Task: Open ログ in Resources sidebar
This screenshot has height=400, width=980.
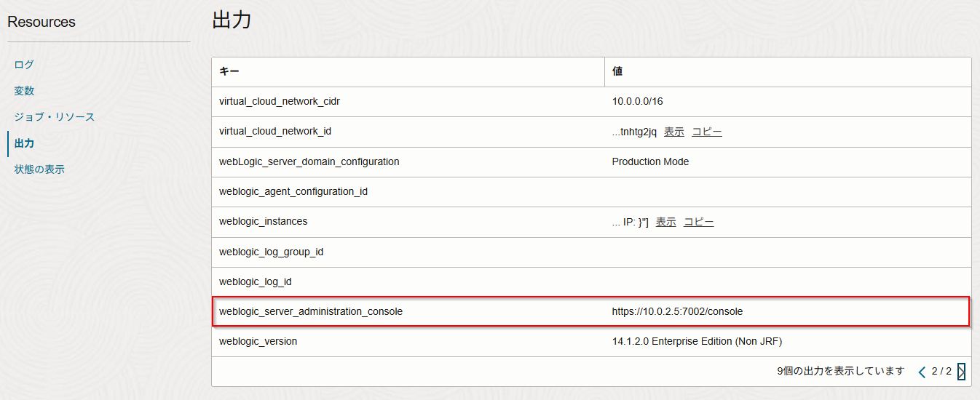Action: tap(24, 65)
